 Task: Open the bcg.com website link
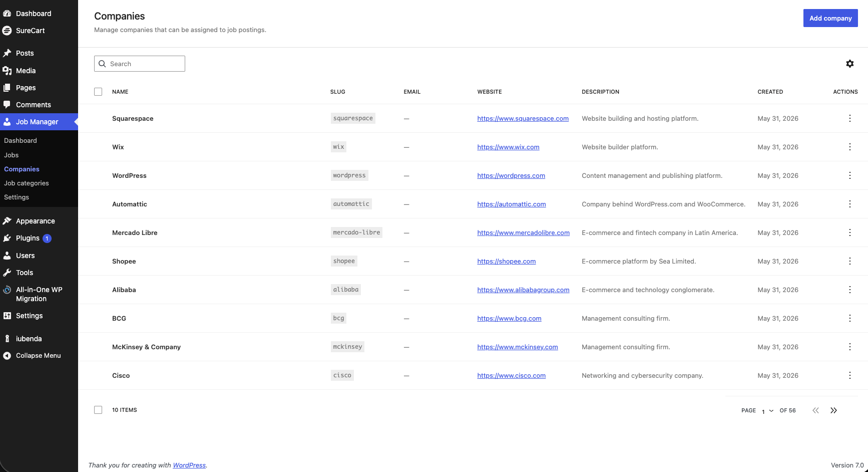509,318
